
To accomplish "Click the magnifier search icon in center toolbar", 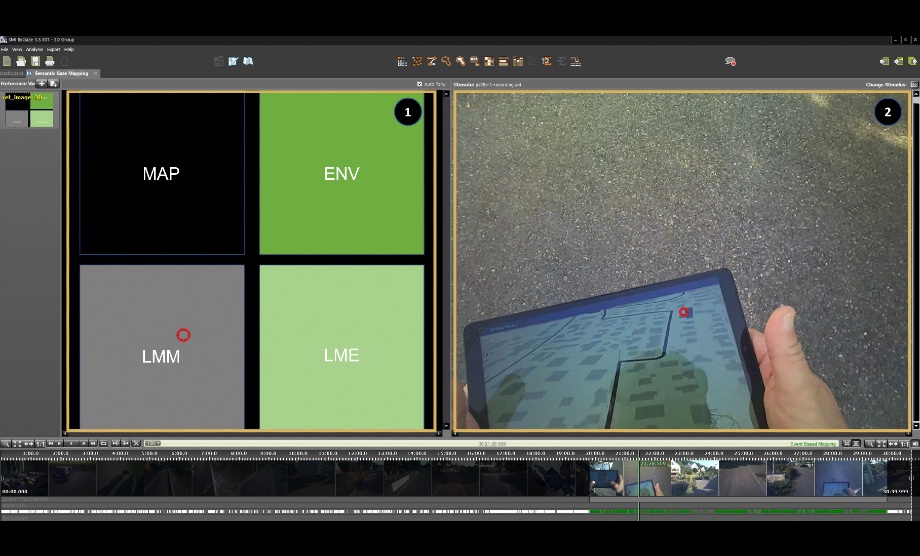I will pos(446,61).
